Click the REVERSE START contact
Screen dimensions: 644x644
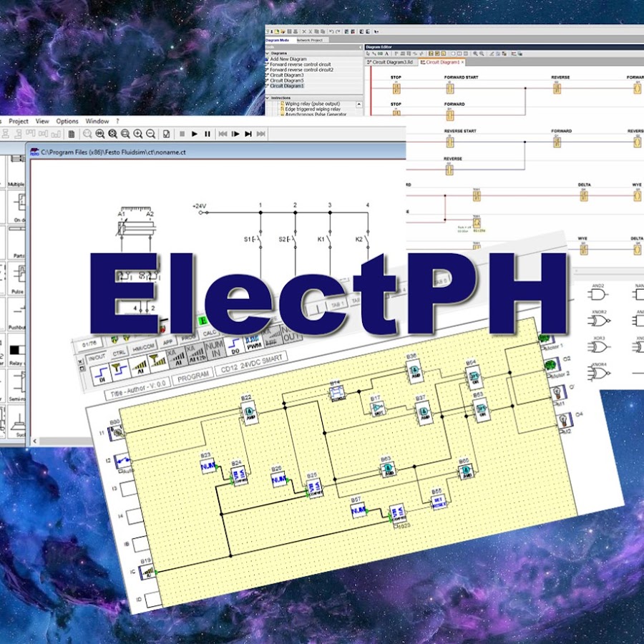coord(450,142)
